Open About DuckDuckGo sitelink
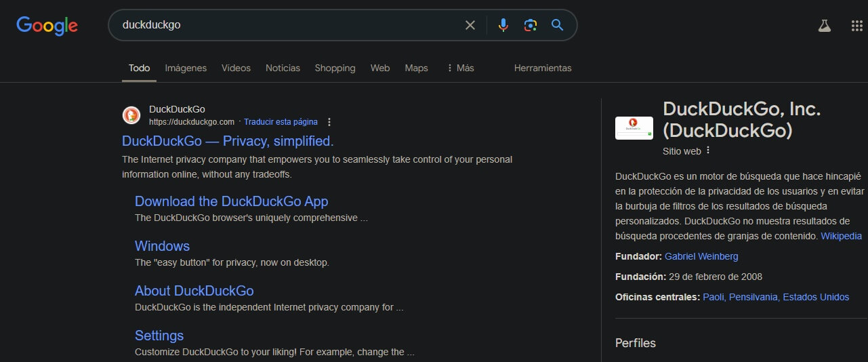Image resolution: width=868 pixels, height=362 pixels. click(x=194, y=291)
